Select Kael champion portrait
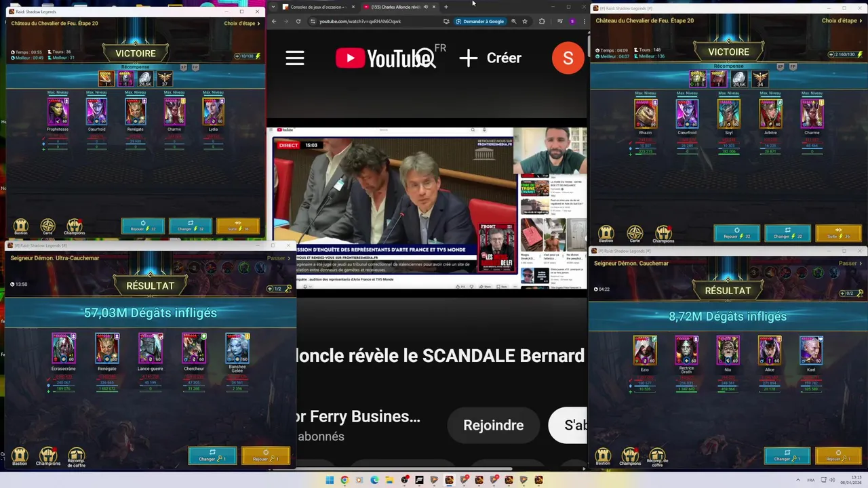868x488 pixels. tap(811, 351)
